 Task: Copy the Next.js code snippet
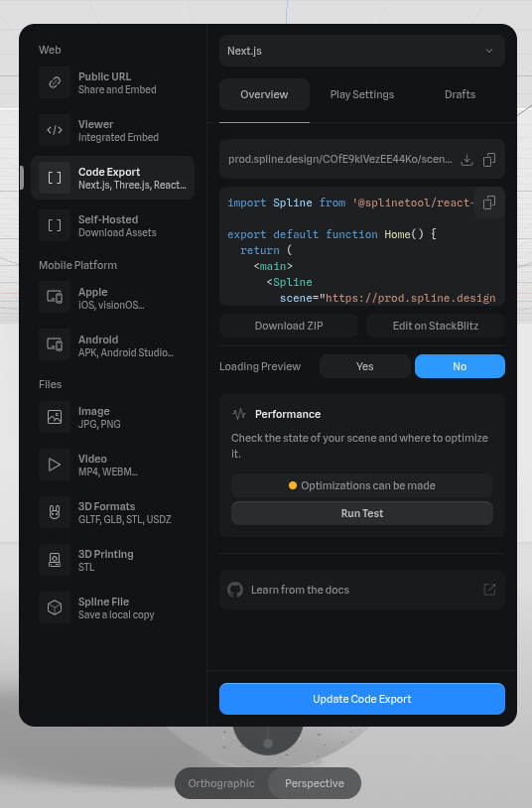click(x=489, y=202)
